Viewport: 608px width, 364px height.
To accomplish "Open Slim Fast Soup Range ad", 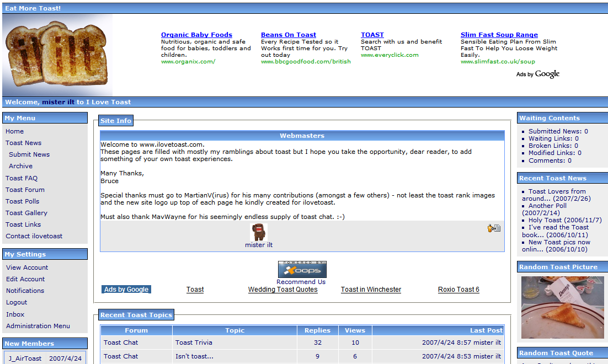I will tap(499, 35).
